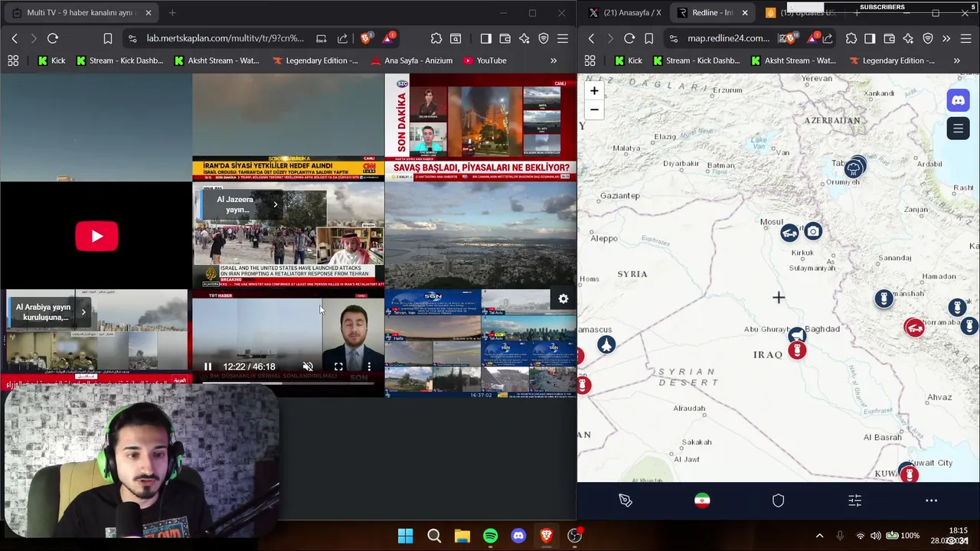Click the blue helicopter marker near Mosul

[x=789, y=233]
